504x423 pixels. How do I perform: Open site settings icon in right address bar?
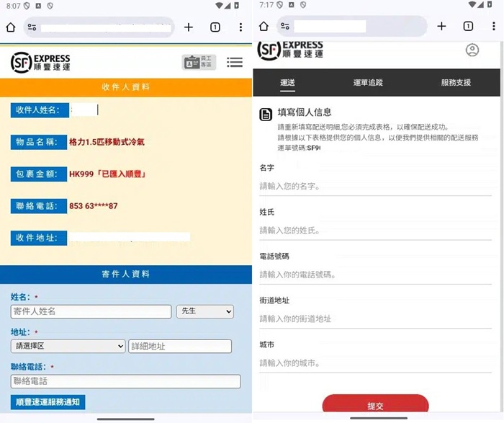pyautogui.click(x=285, y=26)
